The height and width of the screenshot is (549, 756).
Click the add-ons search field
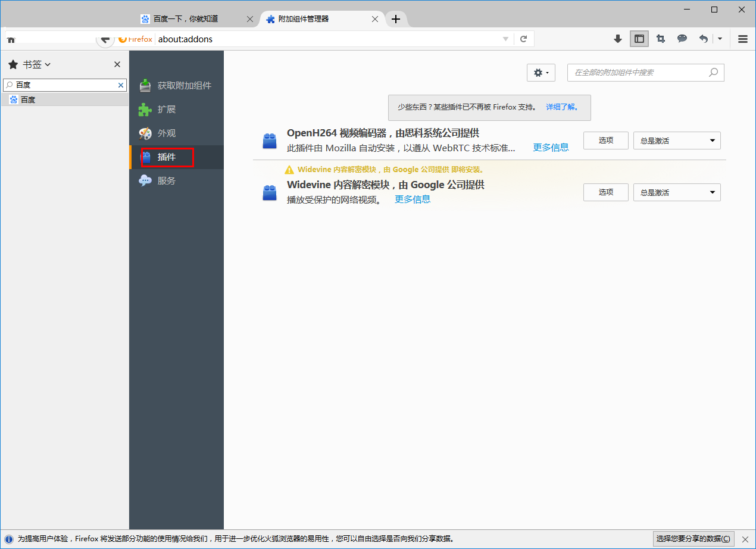coord(646,73)
